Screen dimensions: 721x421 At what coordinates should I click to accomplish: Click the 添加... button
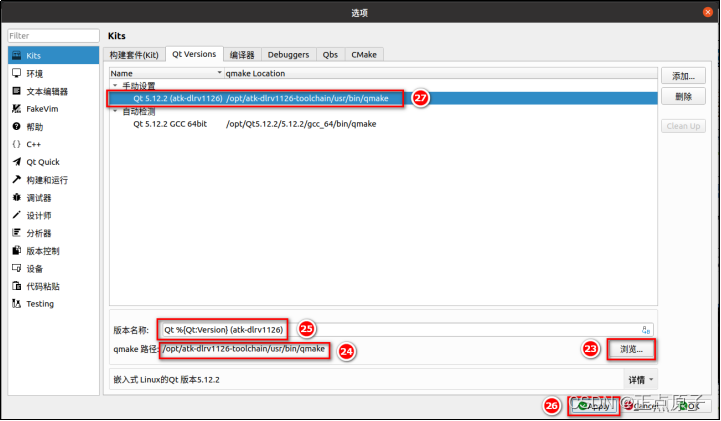click(x=683, y=76)
